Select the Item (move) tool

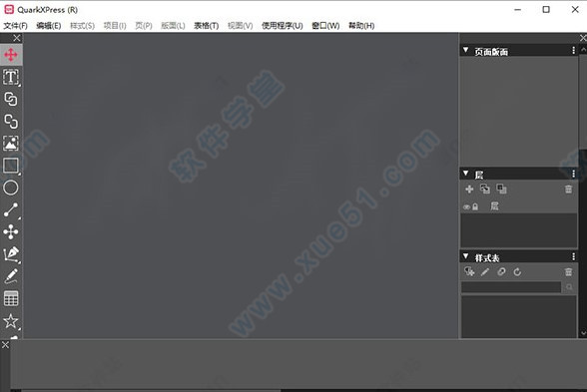11,55
